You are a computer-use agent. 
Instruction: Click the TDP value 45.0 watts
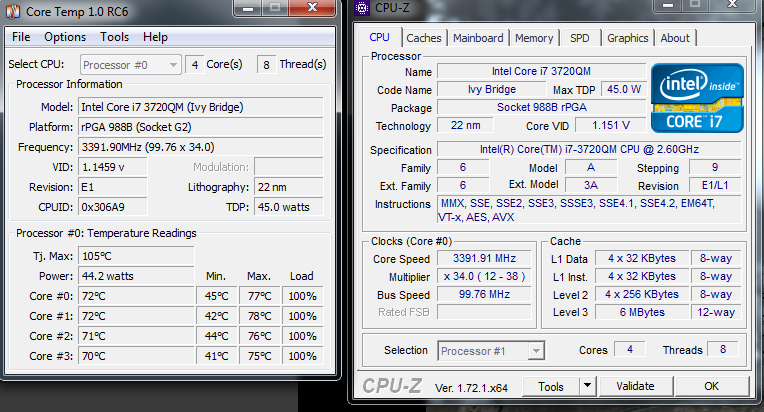288,207
